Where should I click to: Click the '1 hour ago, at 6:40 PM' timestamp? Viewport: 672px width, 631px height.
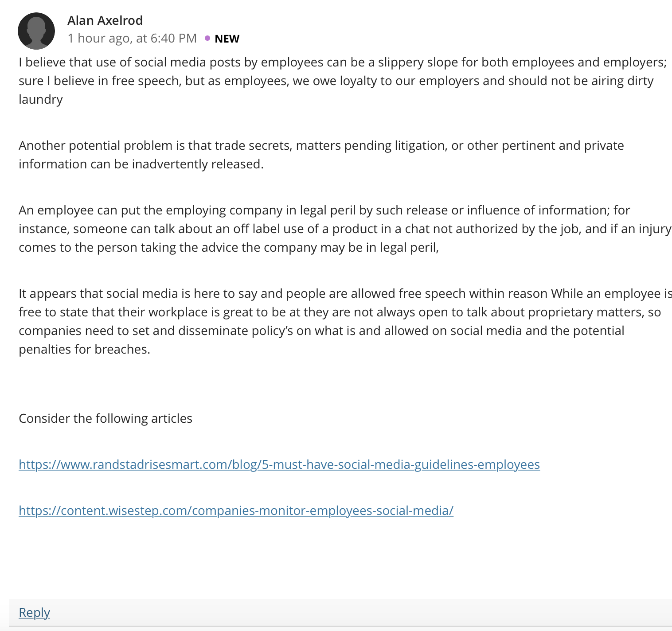(132, 38)
